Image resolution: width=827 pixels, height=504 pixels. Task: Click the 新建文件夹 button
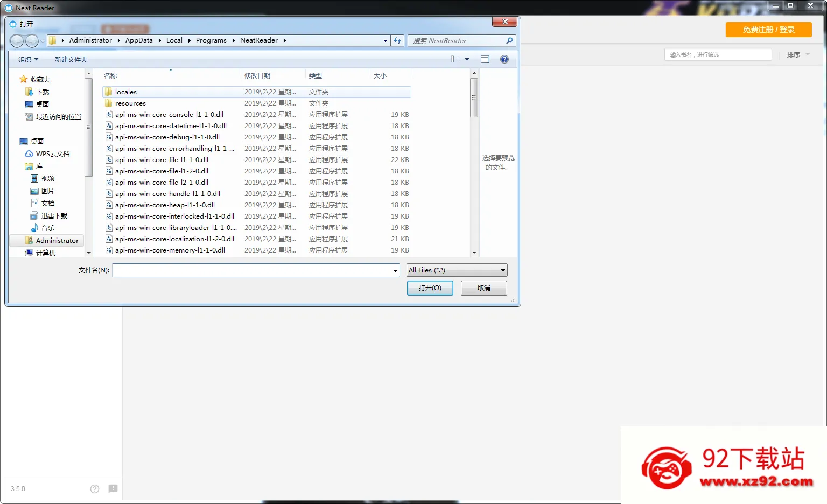(71, 59)
